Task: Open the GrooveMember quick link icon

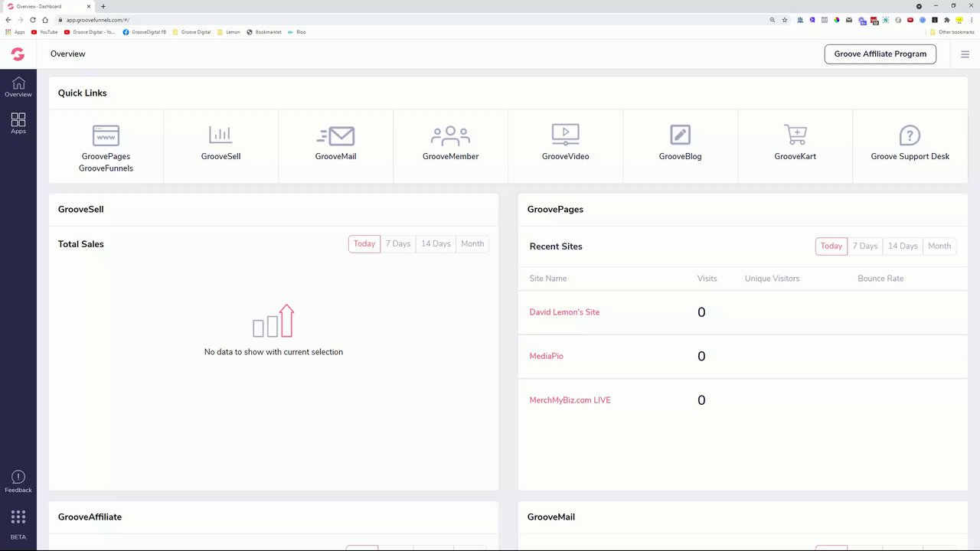Action: (450, 135)
